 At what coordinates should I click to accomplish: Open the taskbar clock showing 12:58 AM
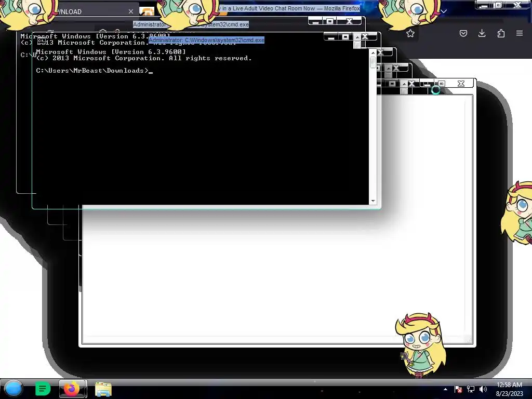pos(509,389)
